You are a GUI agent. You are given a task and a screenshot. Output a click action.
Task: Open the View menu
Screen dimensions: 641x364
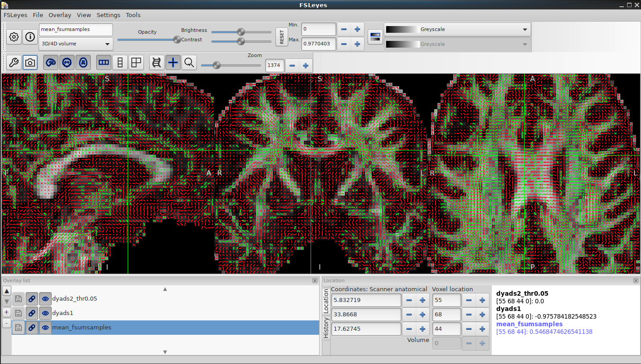tap(84, 15)
